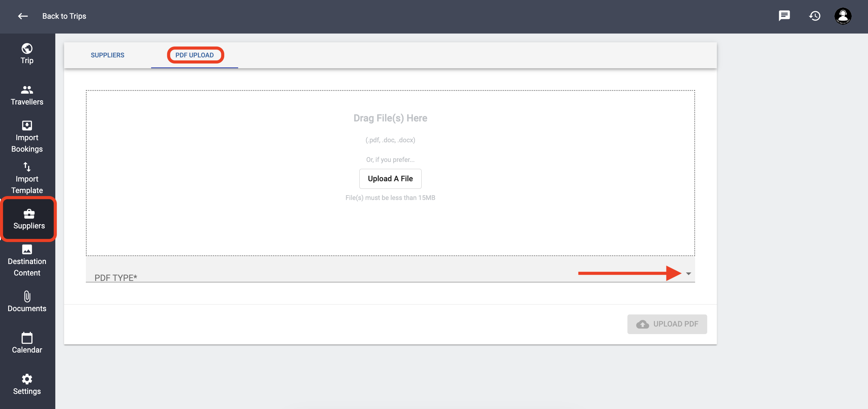868x409 pixels.
Task: Open the history clock icon
Action: point(815,16)
